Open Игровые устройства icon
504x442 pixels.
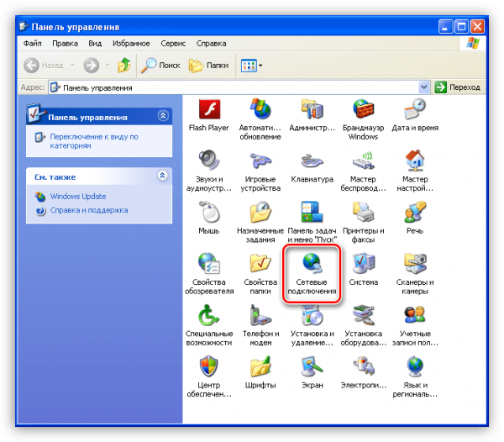pyautogui.click(x=260, y=160)
